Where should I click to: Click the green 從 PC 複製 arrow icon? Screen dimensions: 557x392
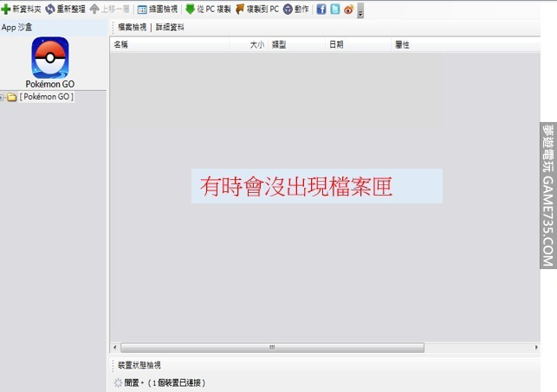[190, 10]
